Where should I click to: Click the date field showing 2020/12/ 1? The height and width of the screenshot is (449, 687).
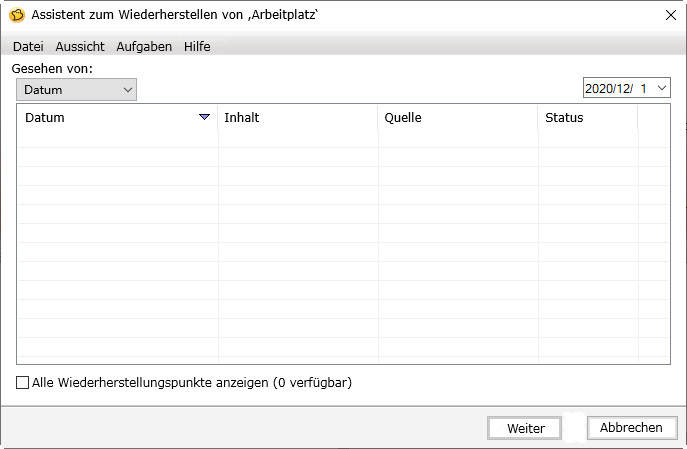(616, 89)
